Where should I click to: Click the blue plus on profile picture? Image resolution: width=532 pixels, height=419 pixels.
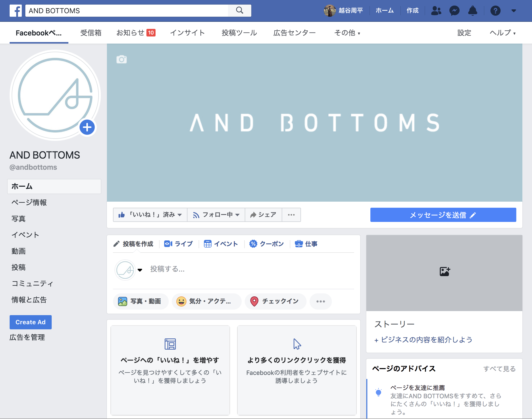click(x=87, y=127)
